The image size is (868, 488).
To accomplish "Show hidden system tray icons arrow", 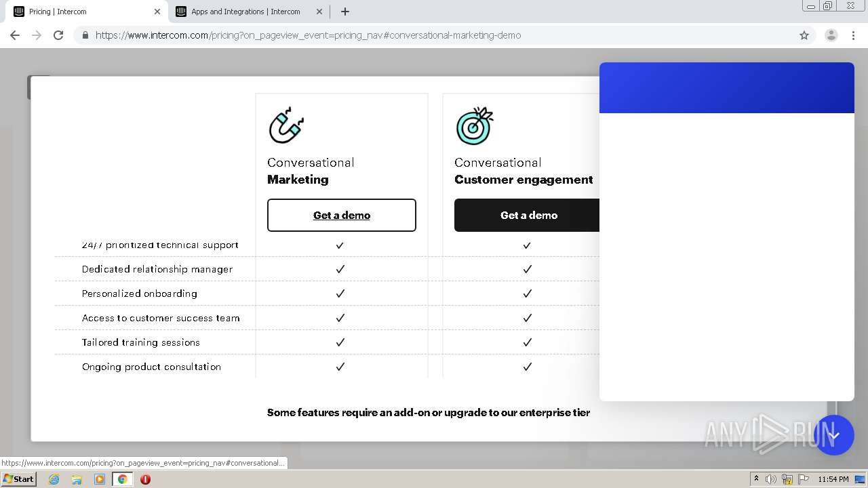I will point(756,479).
